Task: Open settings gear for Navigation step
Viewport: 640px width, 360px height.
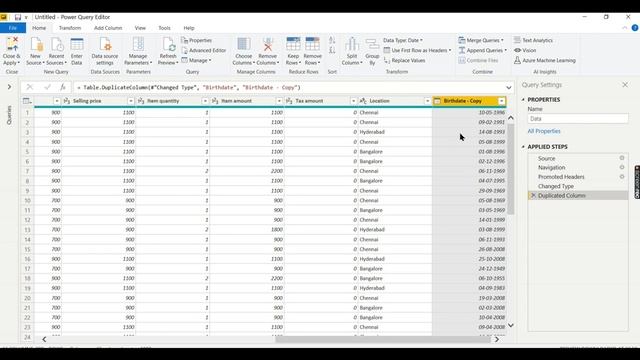Action: (x=622, y=167)
